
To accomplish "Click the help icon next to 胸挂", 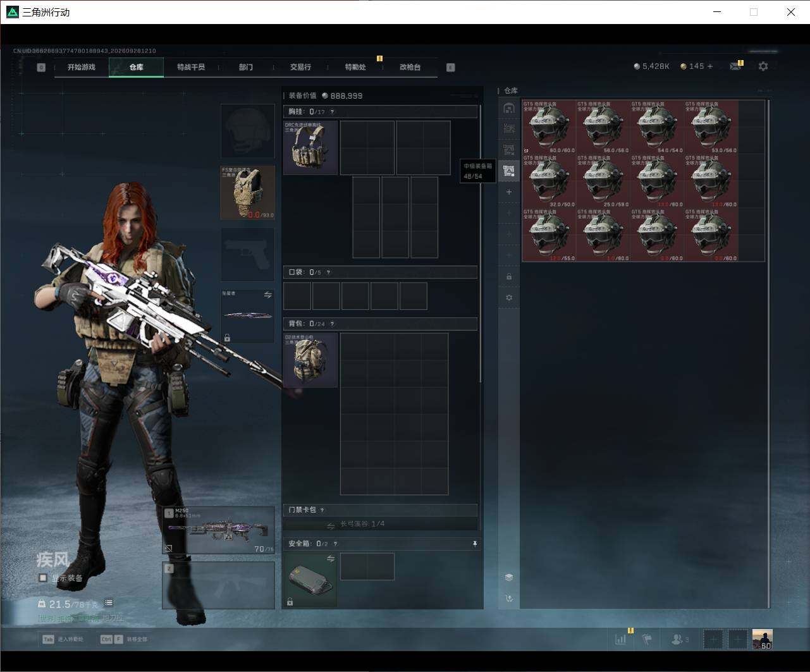I will 333,112.
